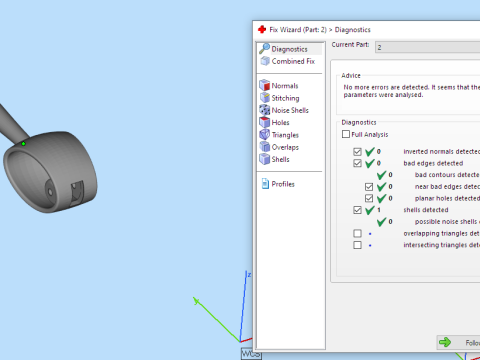Uncheck inverted normals detected checkbox
The image size is (480, 360).
(x=357, y=152)
